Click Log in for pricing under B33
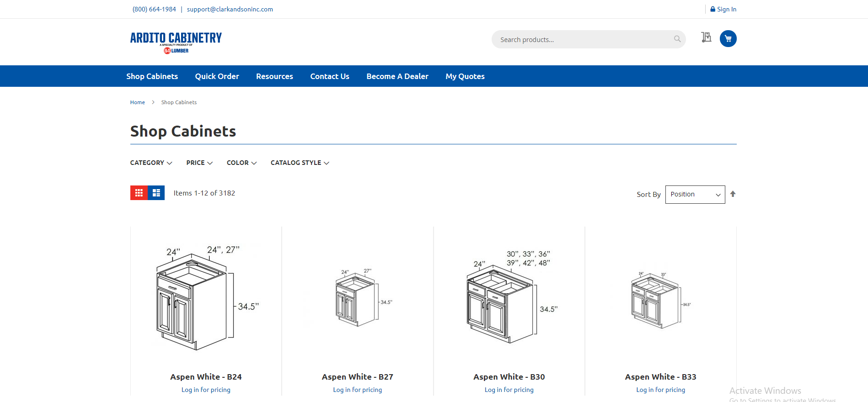This screenshot has width=868, height=402. pos(661,390)
